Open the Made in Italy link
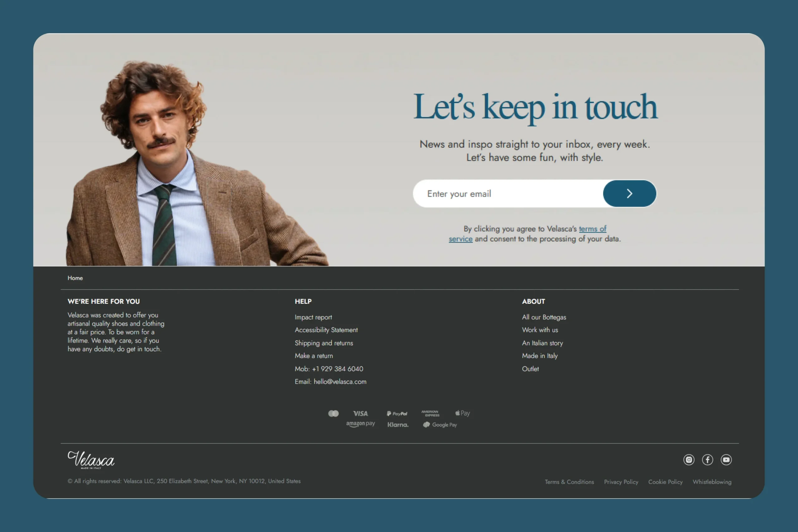Image resolution: width=798 pixels, height=532 pixels. [540, 356]
